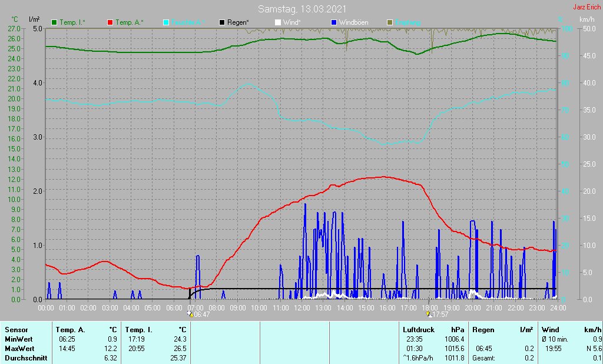This screenshot has height=364, width=603.
Task: Click the '00:00' time axis label
Action: coord(46,308)
